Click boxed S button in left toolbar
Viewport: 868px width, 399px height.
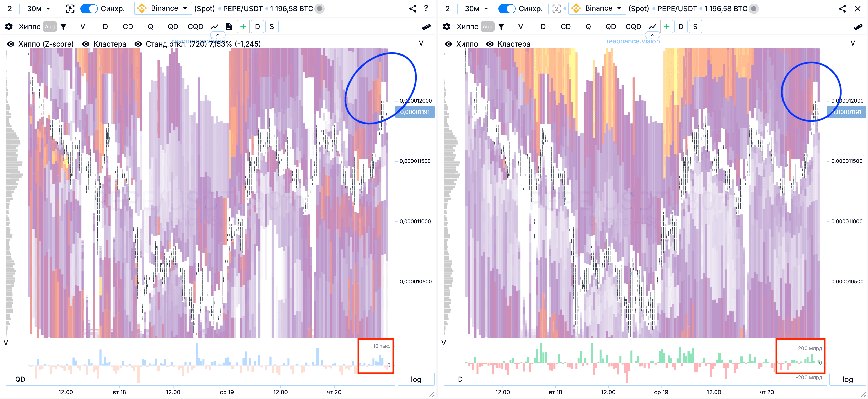272,27
